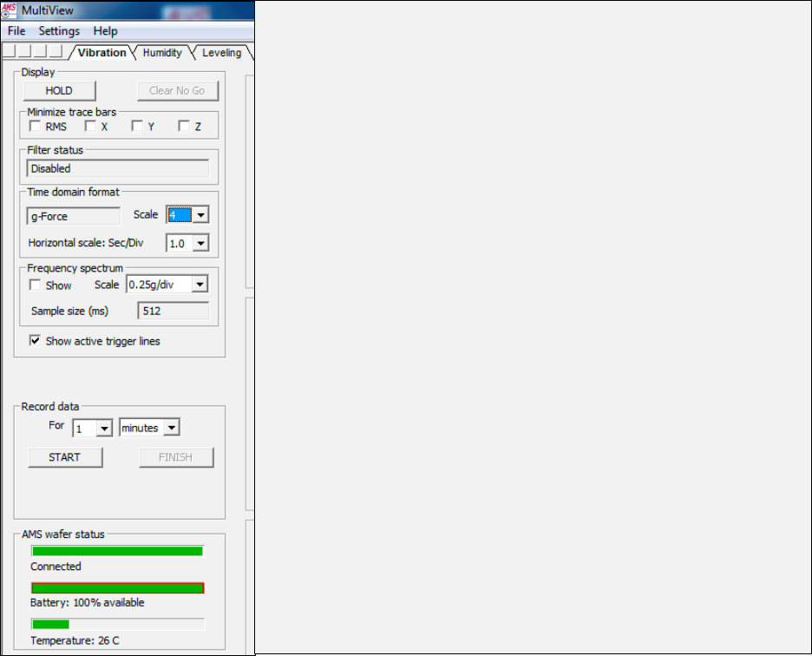Enable the frequency spectrum Show checkbox
The height and width of the screenshot is (656, 812).
pyautogui.click(x=36, y=285)
